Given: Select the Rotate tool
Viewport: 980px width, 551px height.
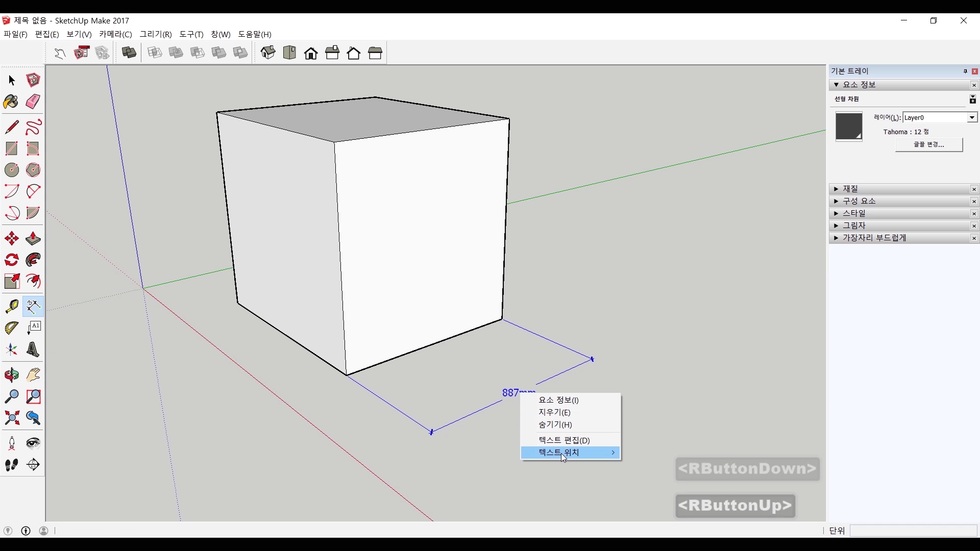Looking at the screenshot, I should (11, 260).
